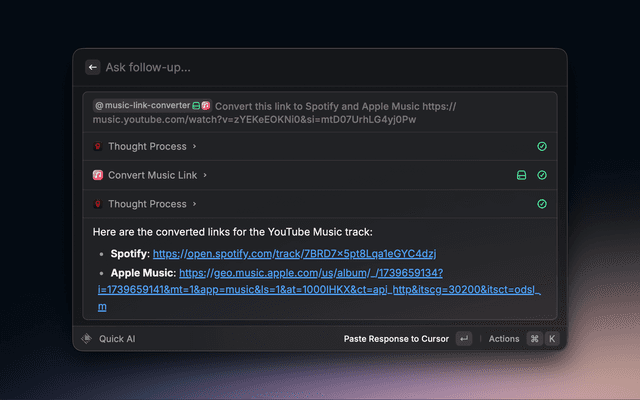The image size is (640, 400).
Task: Click the Quick AI sparkle icon
Action: (x=87, y=339)
